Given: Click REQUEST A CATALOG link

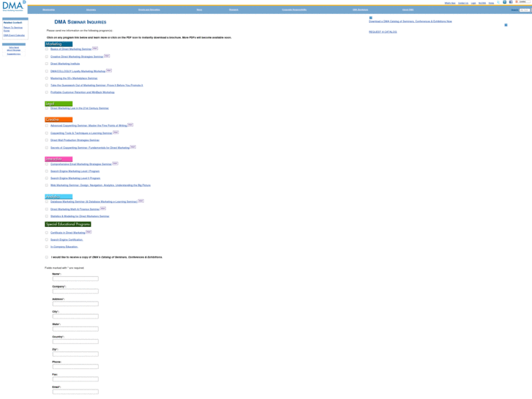Looking at the screenshot, I should click(383, 32).
